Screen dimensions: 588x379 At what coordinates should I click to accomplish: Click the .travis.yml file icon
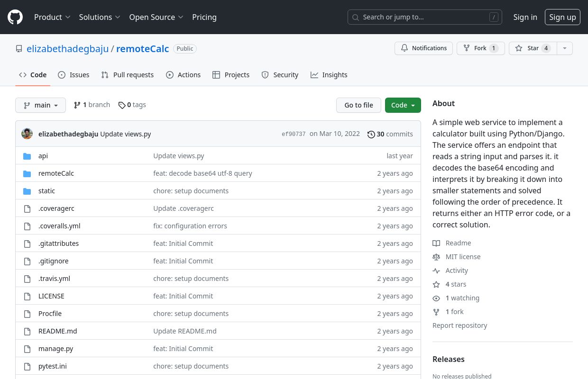coord(27,279)
